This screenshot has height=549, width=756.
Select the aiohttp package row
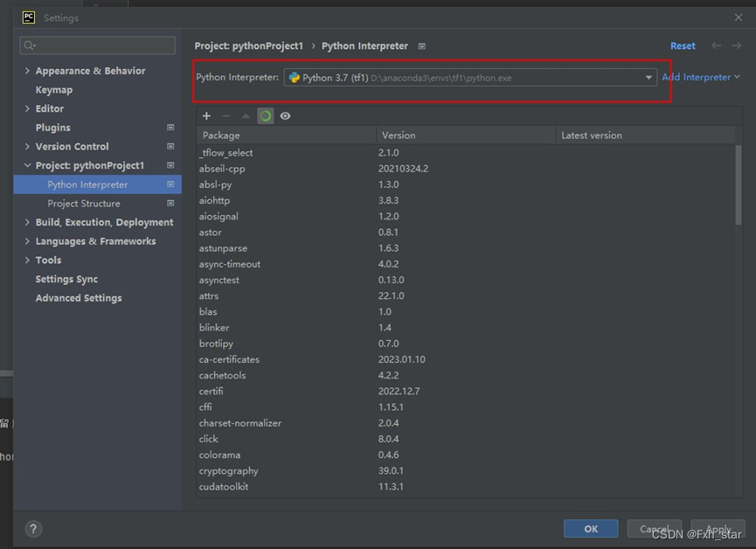[465, 200]
